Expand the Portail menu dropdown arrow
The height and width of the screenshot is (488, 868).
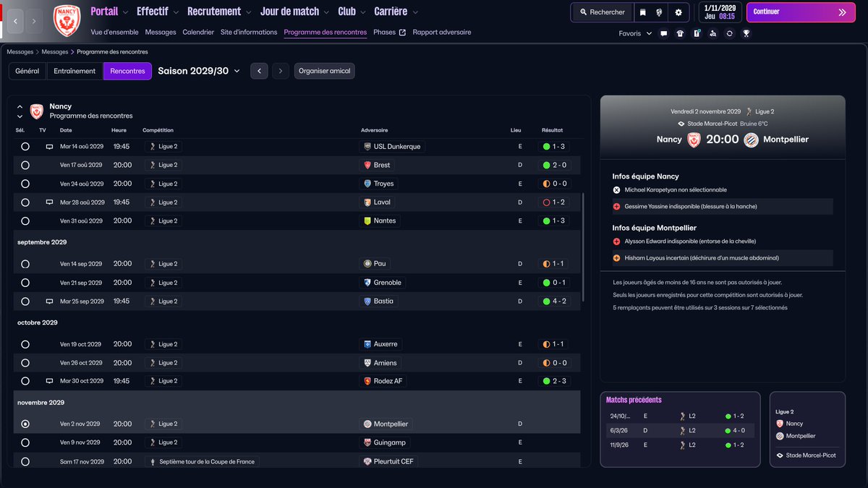126,12
